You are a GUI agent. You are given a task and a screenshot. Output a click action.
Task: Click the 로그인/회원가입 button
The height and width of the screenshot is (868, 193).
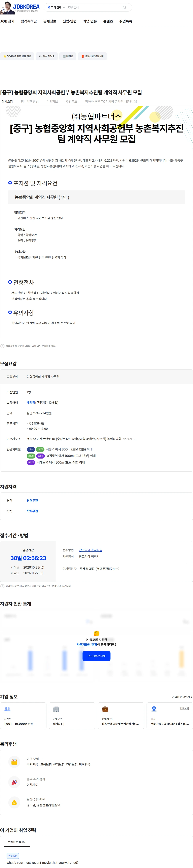97,656
